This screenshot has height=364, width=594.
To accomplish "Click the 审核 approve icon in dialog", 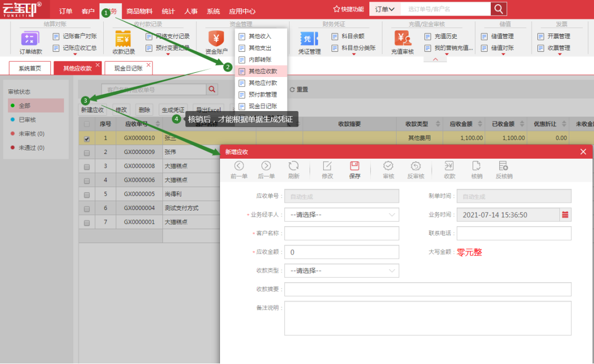I will click(388, 166).
